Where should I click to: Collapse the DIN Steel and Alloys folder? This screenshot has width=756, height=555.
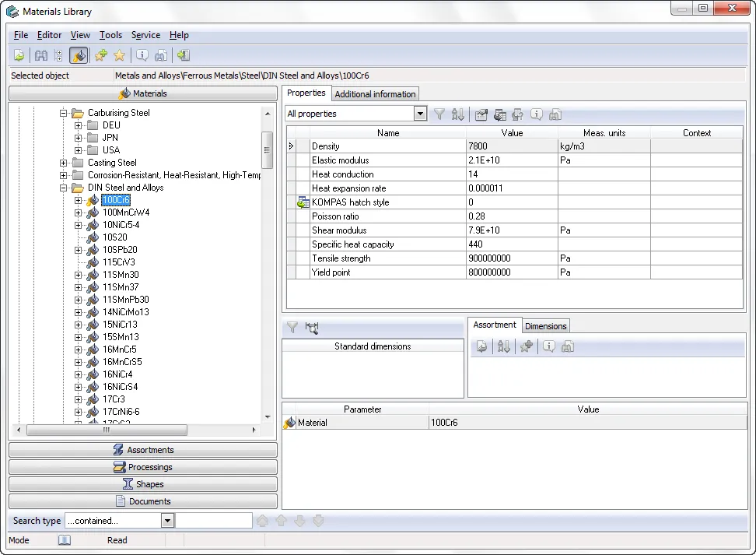pos(64,188)
